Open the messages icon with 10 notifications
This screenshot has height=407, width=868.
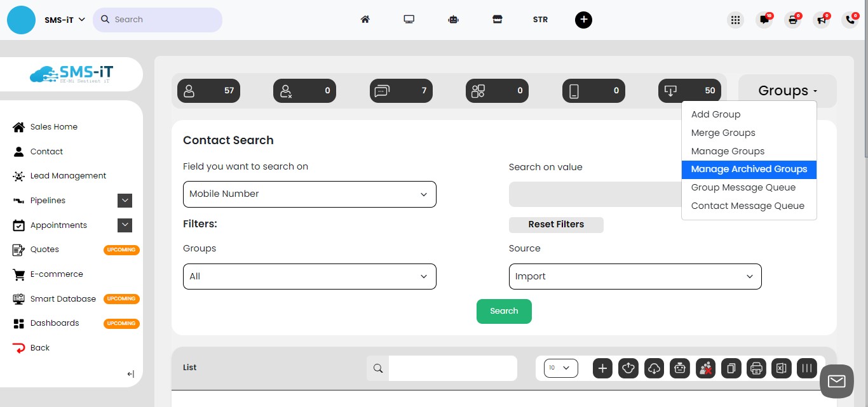click(763, 20)
